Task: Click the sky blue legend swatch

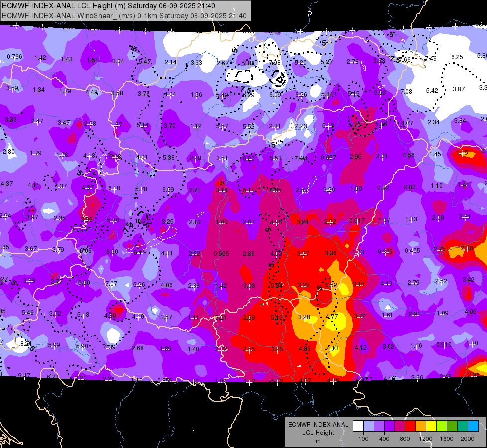Action: [x=473, y=426]
